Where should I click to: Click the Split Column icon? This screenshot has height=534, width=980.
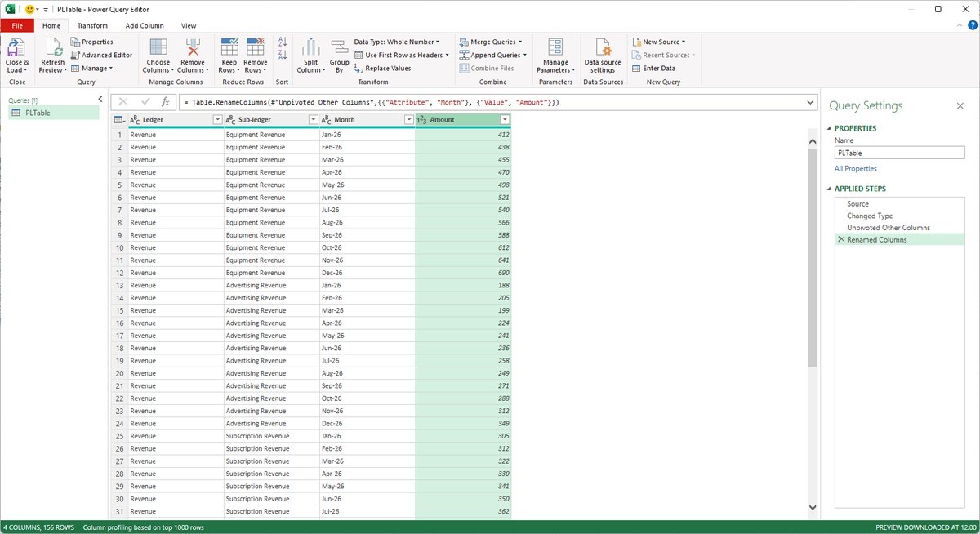(310, 47)
